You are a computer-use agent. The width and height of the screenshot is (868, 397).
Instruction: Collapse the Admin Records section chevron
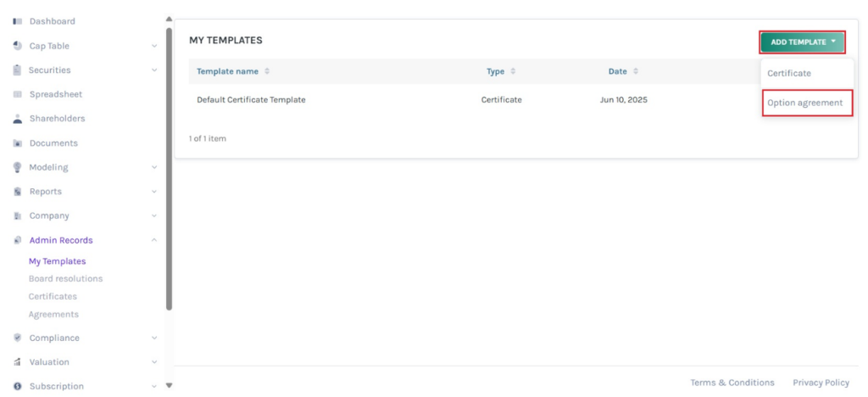[x=154, y=240]
